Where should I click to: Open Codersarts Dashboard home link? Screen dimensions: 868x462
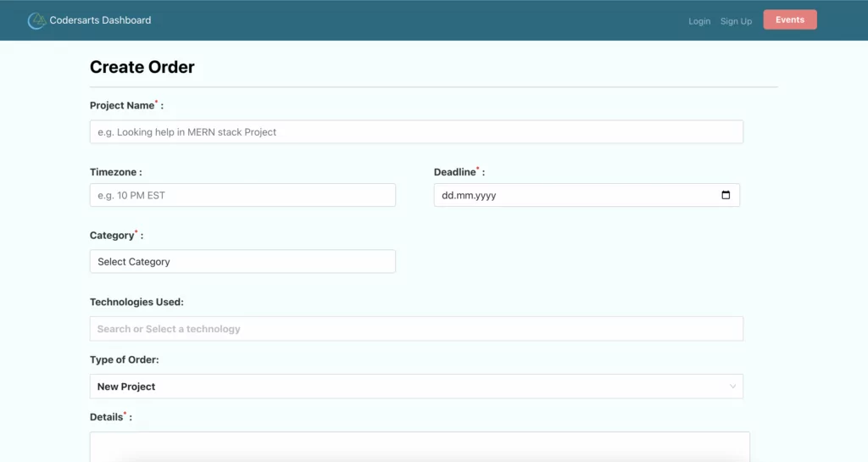tap(100, 20)
